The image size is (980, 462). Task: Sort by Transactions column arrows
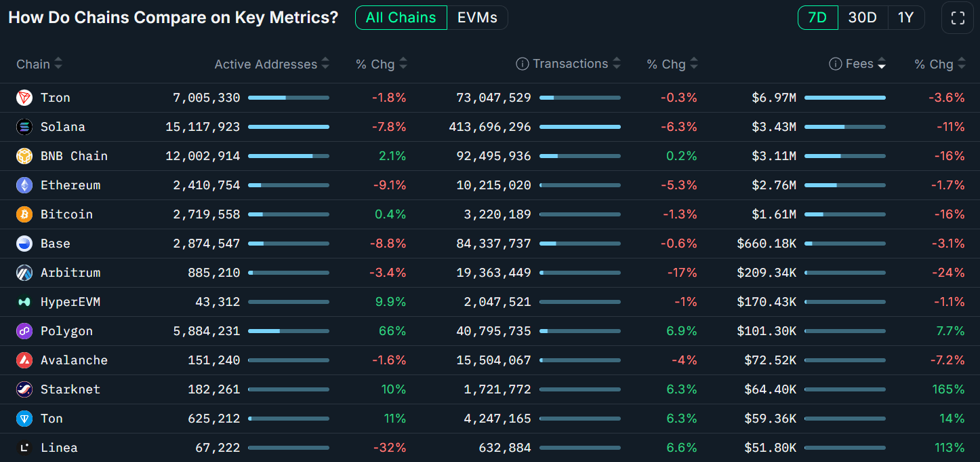(x=617, y=64)
